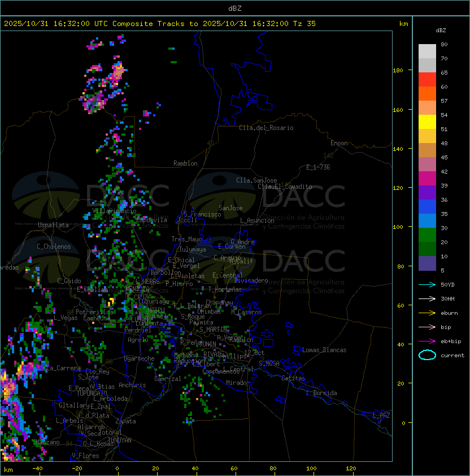Click the L_Dormida place label
Viewport: 470px width, 476px height.
(x=321, y=393)
